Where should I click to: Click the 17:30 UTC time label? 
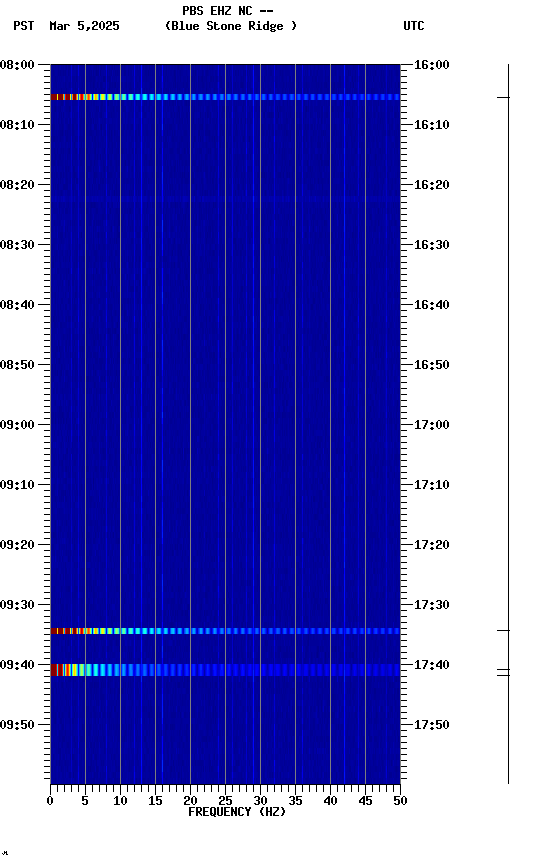tap(432, 605)
